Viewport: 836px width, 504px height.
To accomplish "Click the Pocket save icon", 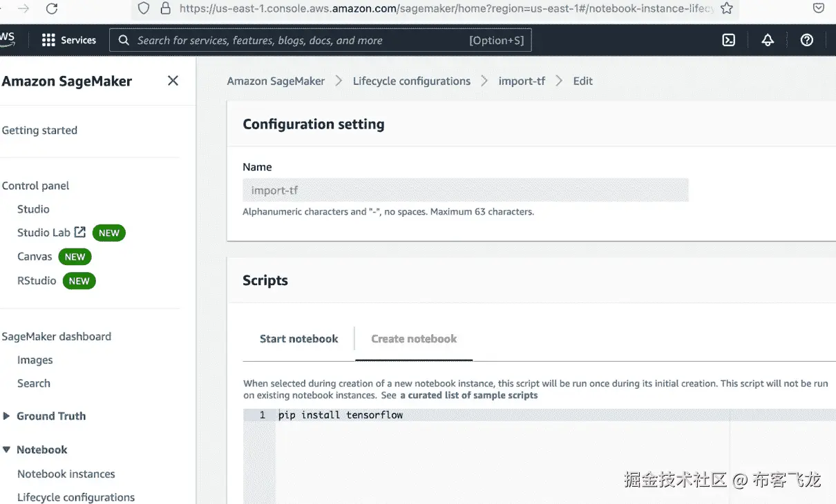I will [818, 8].
